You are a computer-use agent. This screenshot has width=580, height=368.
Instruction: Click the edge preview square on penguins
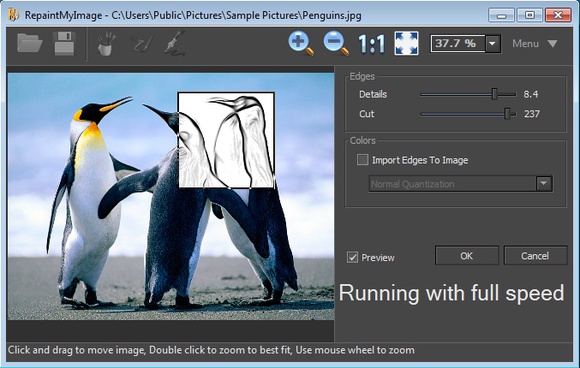226,140
